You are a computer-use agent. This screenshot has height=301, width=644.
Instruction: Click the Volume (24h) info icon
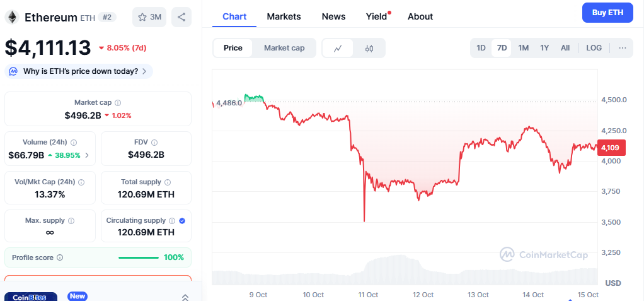pyautogui.click(x=74, y=143)
